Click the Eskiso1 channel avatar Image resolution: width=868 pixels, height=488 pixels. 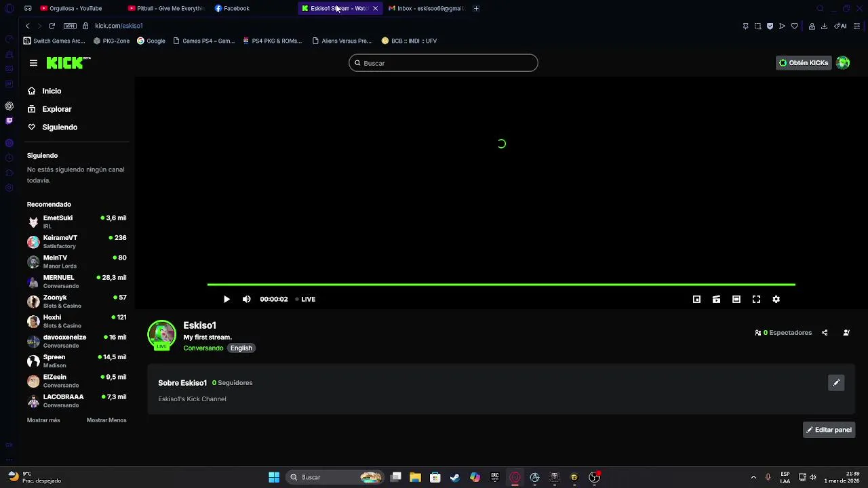(161, 334)
